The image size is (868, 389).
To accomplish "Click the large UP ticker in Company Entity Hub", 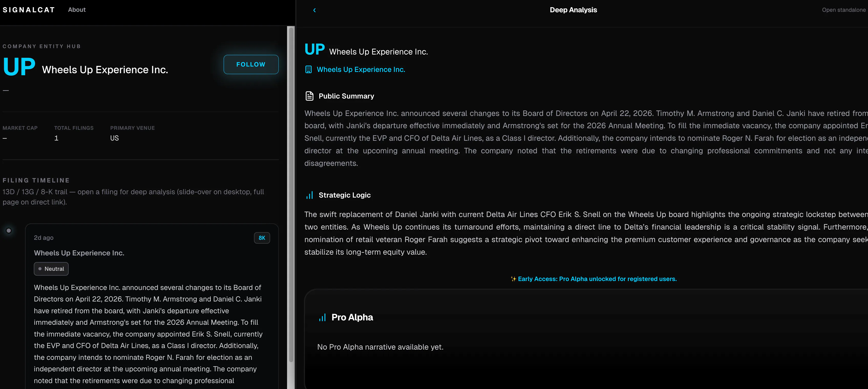I will point(19,66).
